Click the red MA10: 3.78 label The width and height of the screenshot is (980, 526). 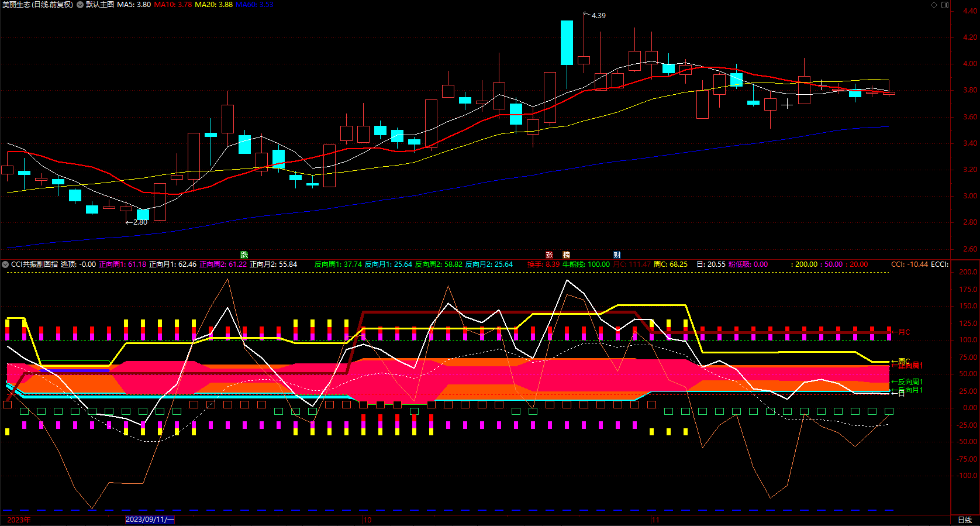point(173,5)
